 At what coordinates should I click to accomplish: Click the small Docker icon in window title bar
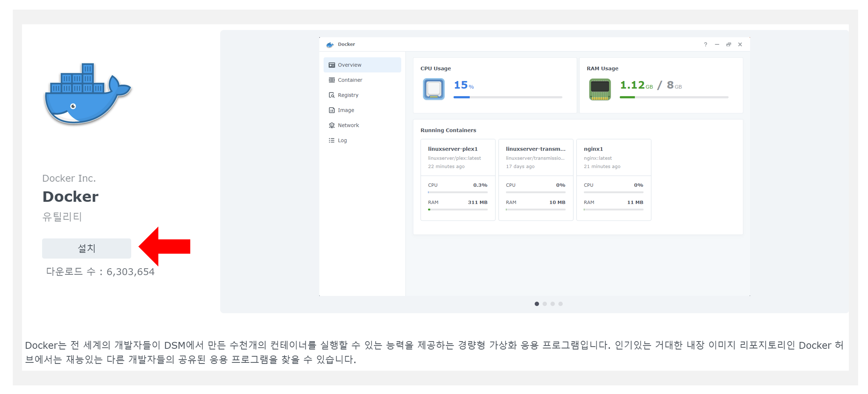coord(330,44)
